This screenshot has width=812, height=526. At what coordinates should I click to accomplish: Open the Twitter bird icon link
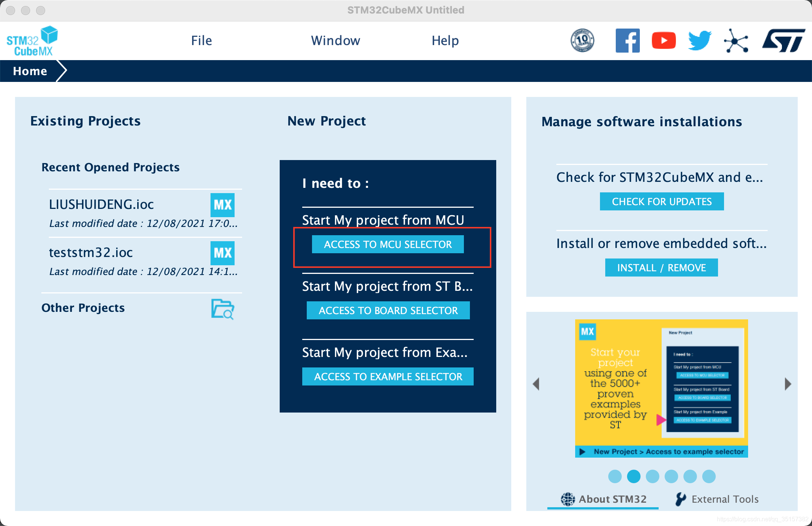pyautogui.click(x=700, y=41)
